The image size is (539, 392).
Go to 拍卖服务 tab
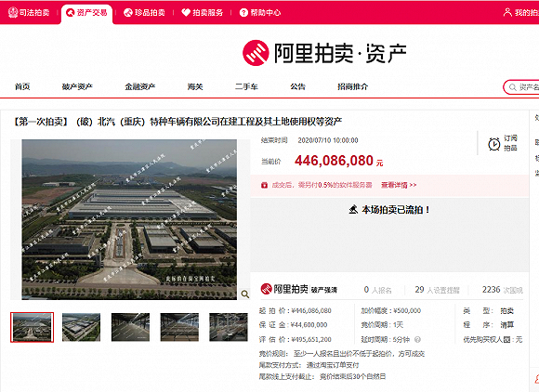(x=203, y=13)
